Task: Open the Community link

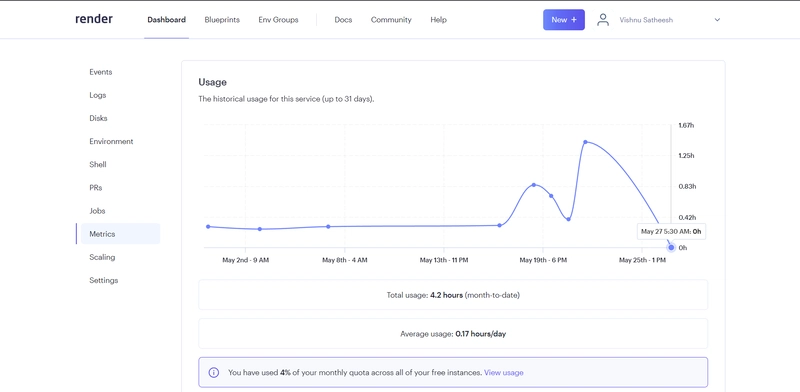Action: (x=391, y=20)
